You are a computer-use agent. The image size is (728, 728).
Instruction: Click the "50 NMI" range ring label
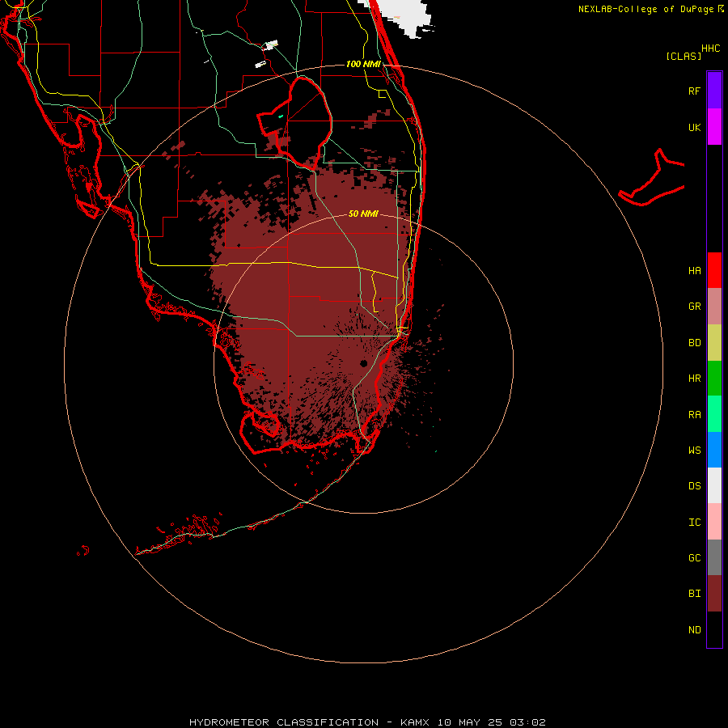(x=363, y=214)
